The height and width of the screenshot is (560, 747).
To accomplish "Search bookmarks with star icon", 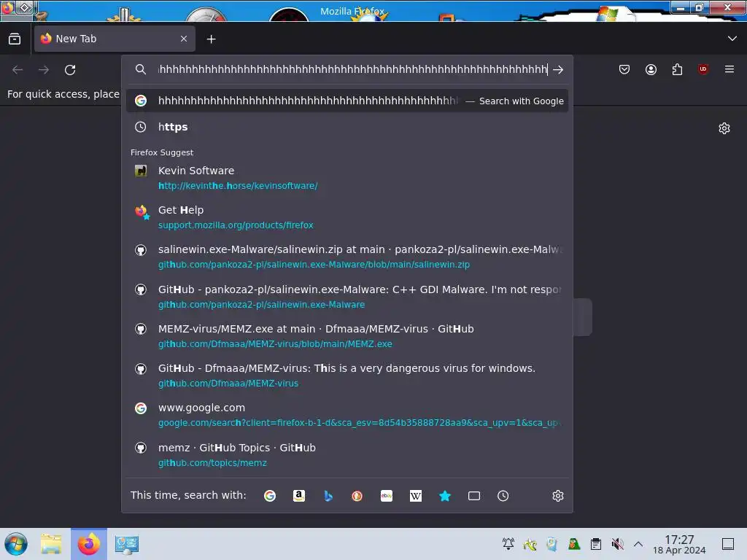I will tap(445, 496).
